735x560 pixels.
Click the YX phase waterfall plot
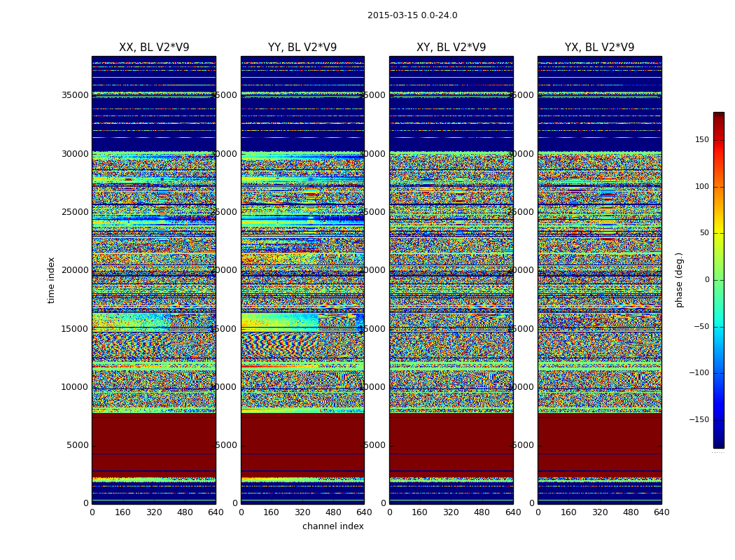pyautogui.click(x=599, y=280)
